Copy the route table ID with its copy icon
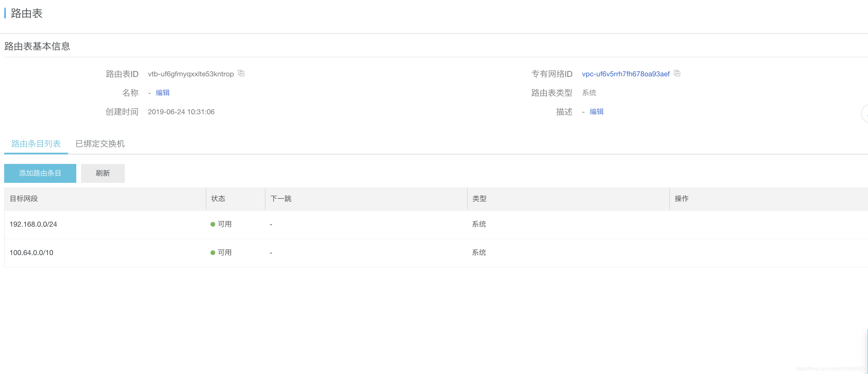Image resolution: width=868 pixels, height=374 pixels. point(241,73)
